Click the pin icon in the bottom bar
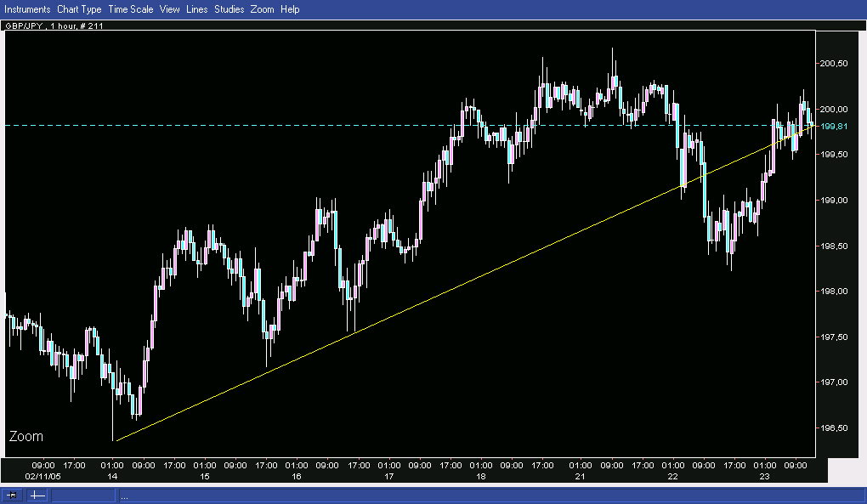867x504 pixels. click(x=12, y=496)
